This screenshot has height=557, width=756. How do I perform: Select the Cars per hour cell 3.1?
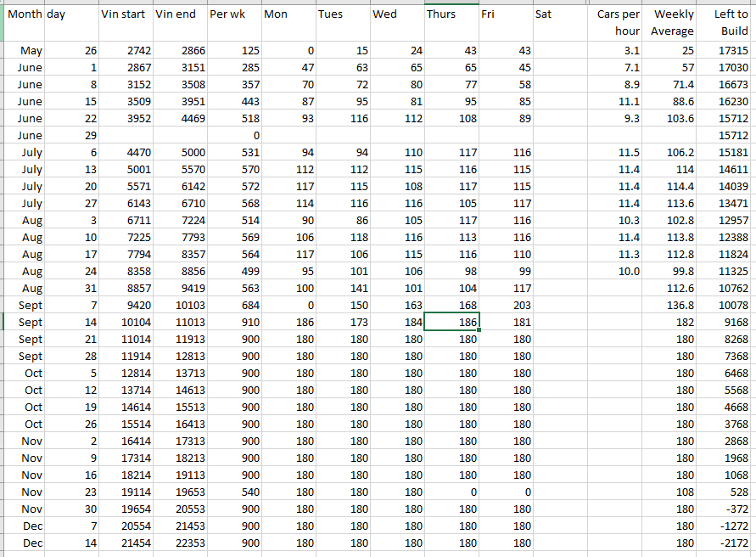pos(614,51)
